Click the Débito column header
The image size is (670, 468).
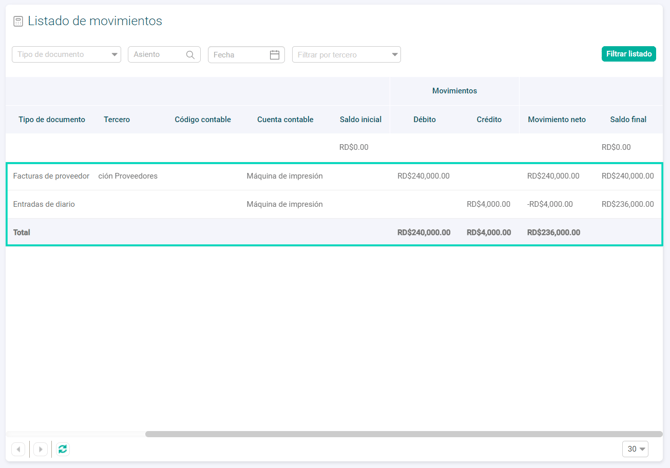(x=424, y=119)
